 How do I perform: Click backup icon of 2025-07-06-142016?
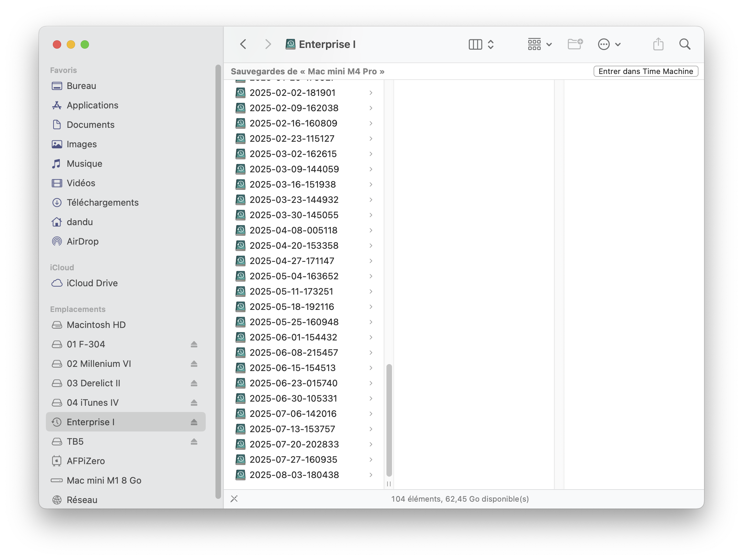point(240,414)
